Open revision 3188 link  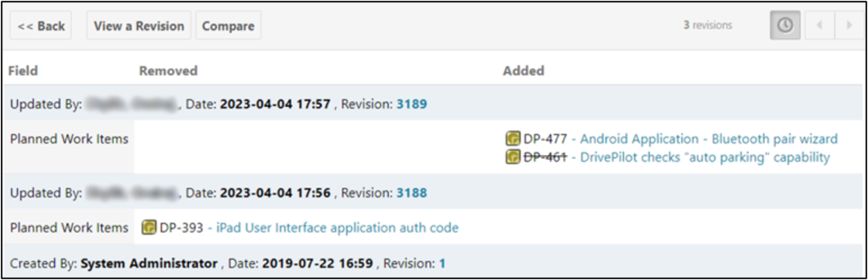tap(412, 192)
